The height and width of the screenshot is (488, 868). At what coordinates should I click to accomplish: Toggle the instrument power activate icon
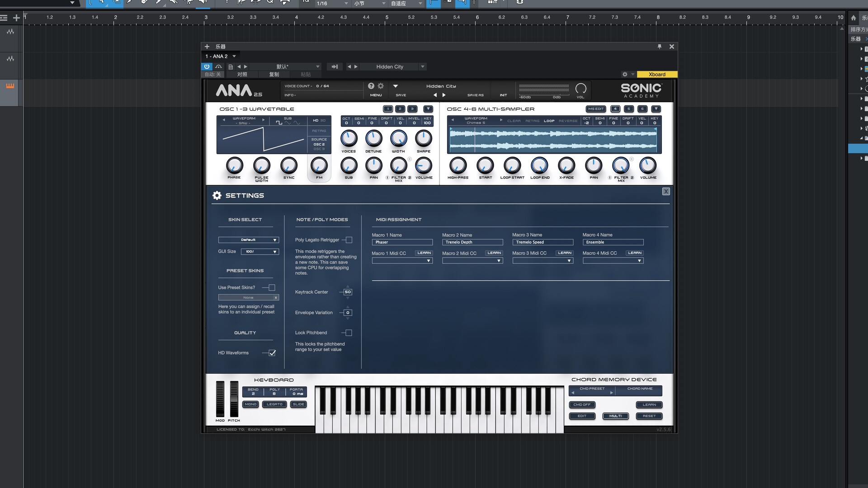[207, 66]
